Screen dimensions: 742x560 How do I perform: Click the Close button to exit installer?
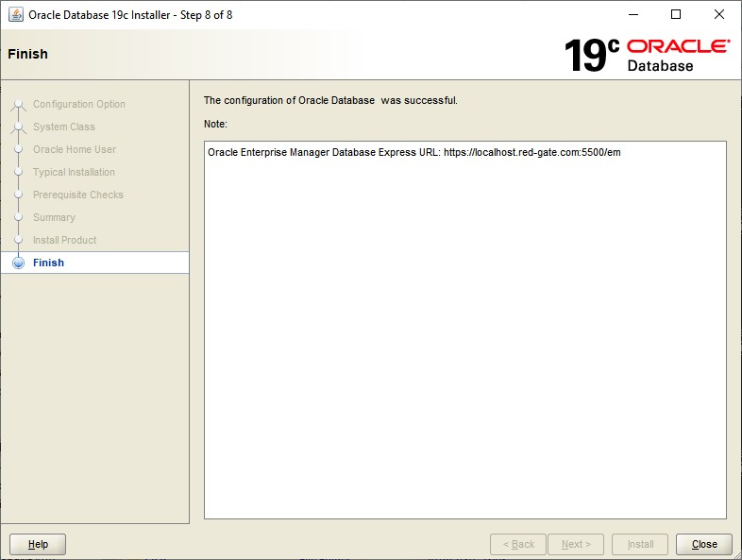(x=703, y=544)
